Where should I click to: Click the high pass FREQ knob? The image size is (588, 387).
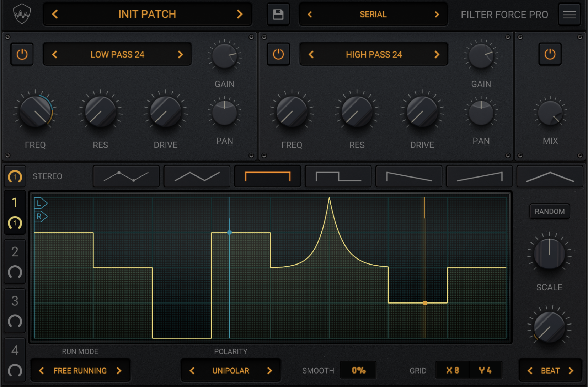pyautogui.click(x=292, y=111)
